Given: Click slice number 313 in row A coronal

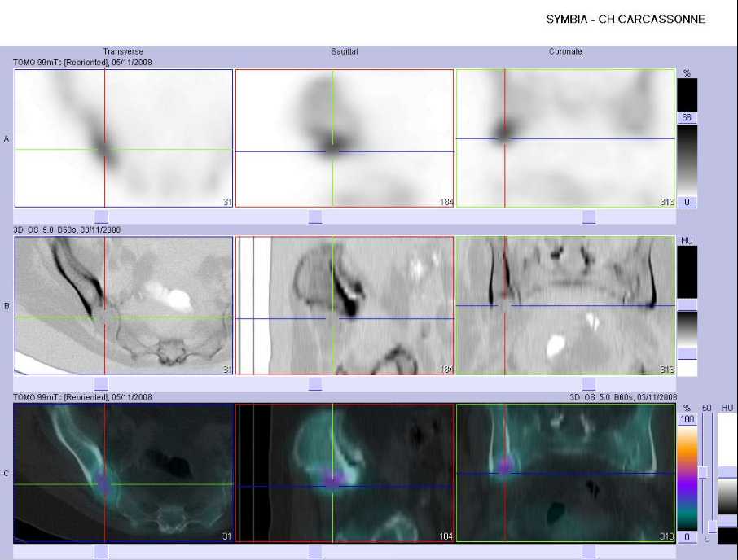Looking at the screenshot, I should pyautogui.click(x=667, y=202).
